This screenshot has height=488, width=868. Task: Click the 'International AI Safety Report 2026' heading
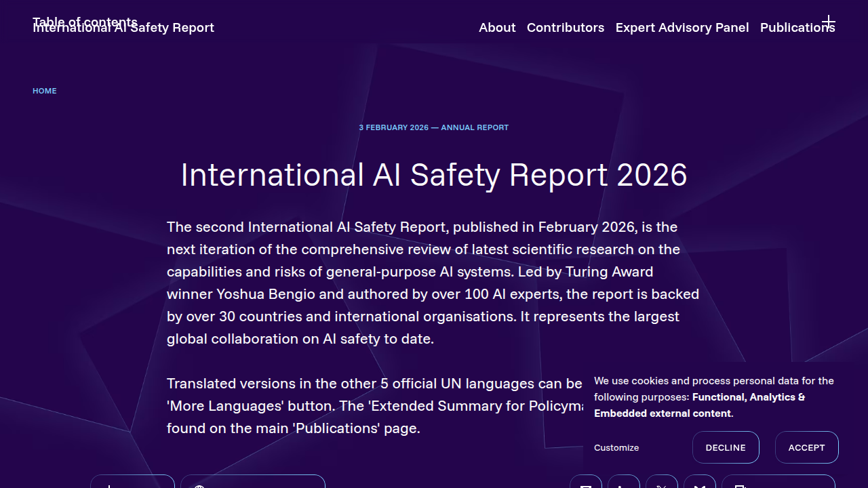tap(434, 175)
